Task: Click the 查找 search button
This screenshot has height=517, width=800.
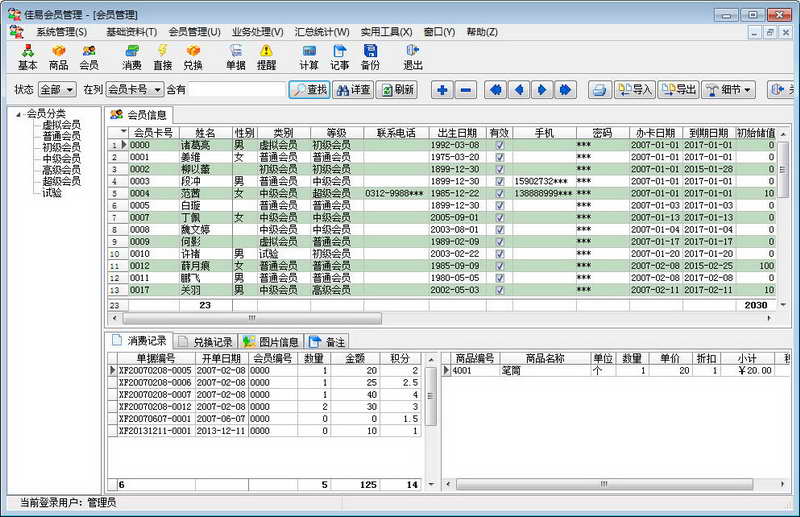Action: (x=310, y=90)
